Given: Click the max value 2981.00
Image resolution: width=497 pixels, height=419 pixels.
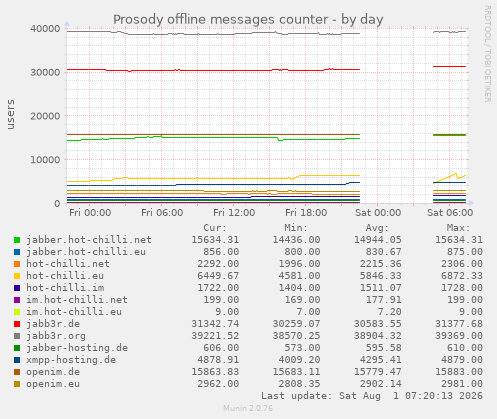Looking at the screenshot, I should click(462, 384).
